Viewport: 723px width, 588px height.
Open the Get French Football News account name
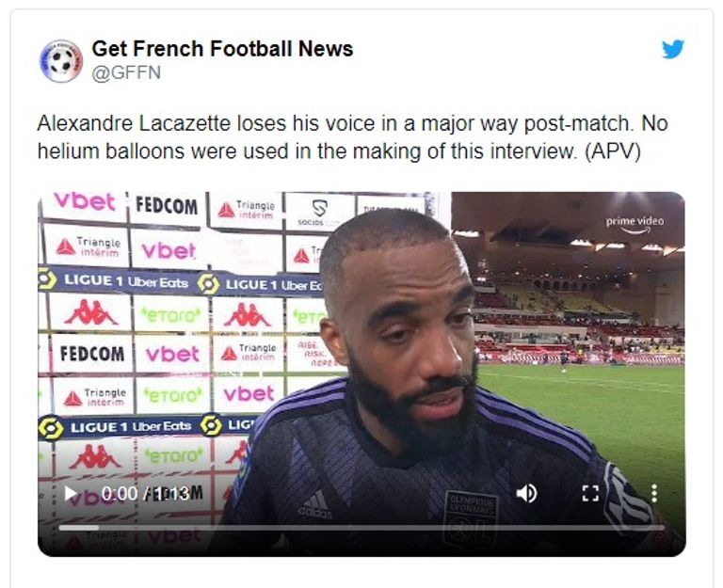coord(222,49)
